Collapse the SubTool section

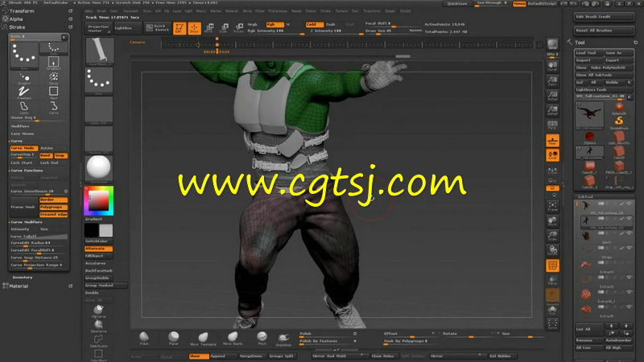(x=584, y=196)
